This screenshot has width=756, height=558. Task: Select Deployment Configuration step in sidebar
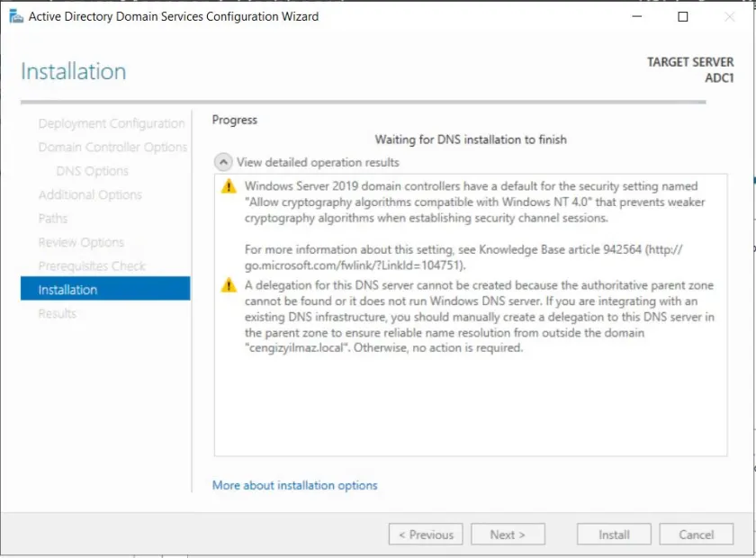(x=112, y=123)
